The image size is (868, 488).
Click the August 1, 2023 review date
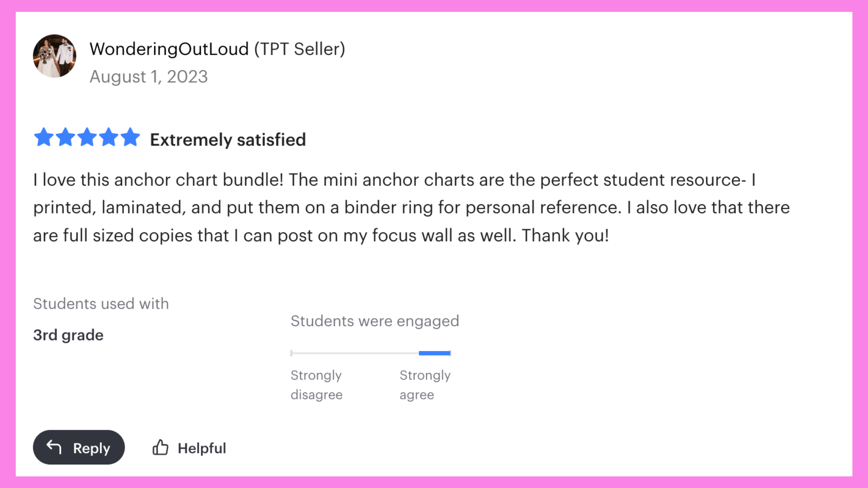coord(149,77)
